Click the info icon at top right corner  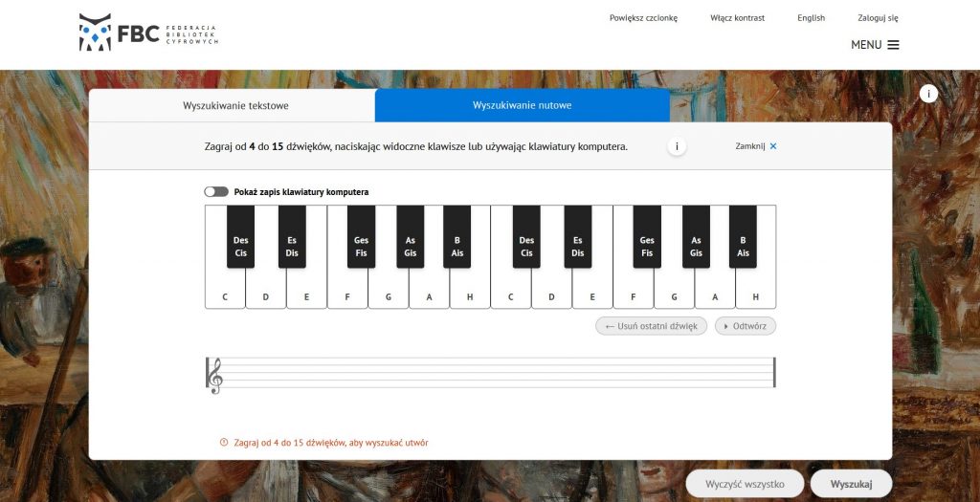click(928, 94)
